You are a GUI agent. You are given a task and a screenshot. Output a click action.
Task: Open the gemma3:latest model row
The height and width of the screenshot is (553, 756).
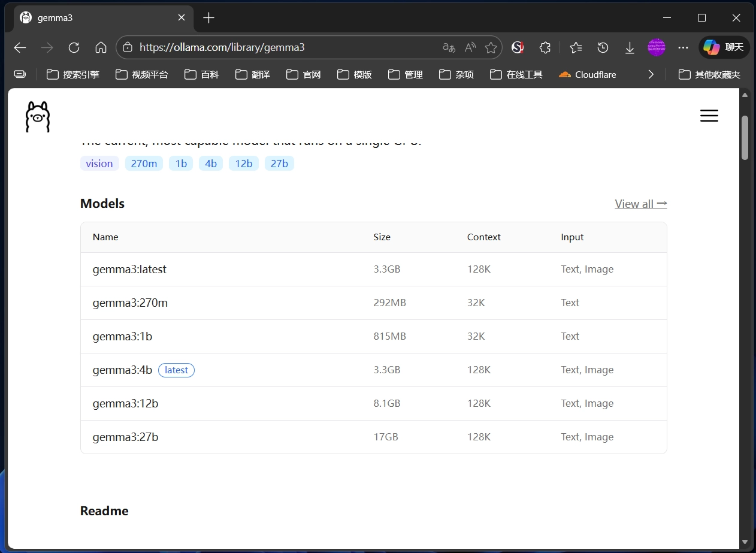click(x=373, y=270)
